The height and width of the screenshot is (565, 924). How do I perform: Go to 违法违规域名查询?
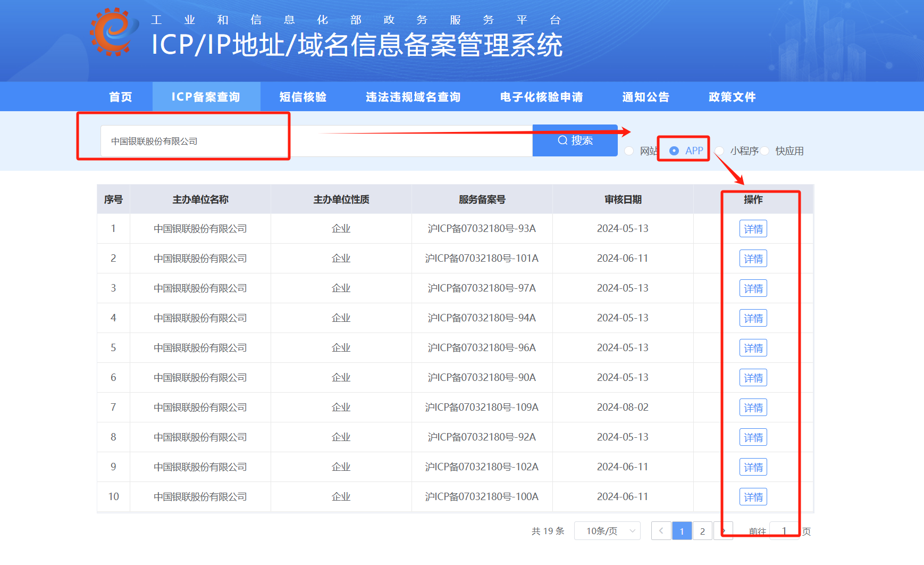click(413, 97)
